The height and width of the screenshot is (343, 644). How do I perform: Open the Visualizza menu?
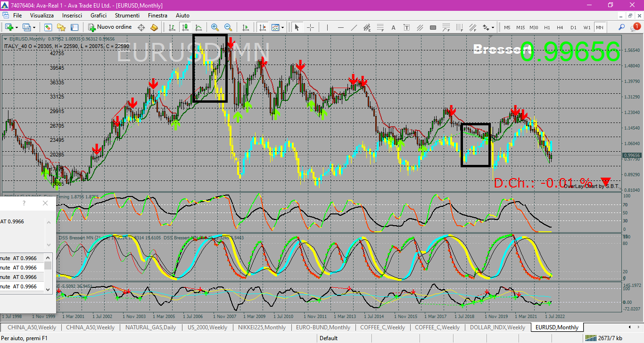[42, 16]
